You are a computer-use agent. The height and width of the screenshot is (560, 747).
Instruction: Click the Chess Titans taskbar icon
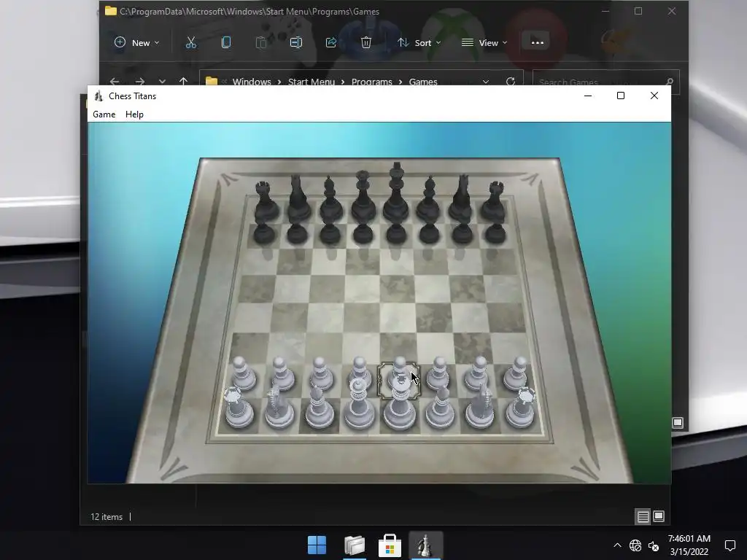(x=425, y=545)
